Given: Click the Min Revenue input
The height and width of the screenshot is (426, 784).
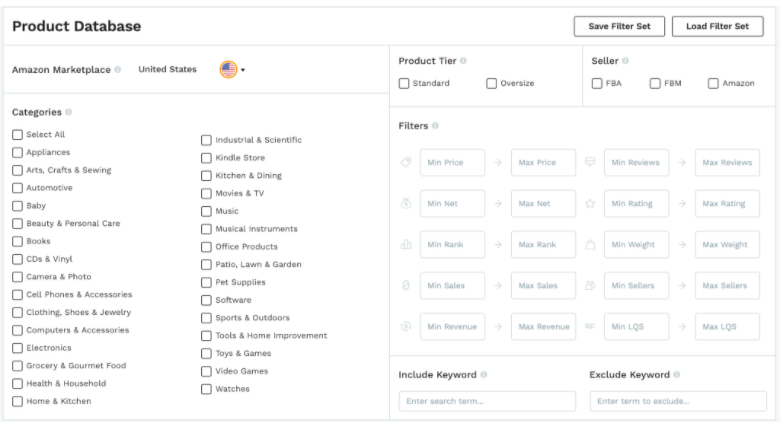Looking at the screenshot, I should [x=452, y=326].
